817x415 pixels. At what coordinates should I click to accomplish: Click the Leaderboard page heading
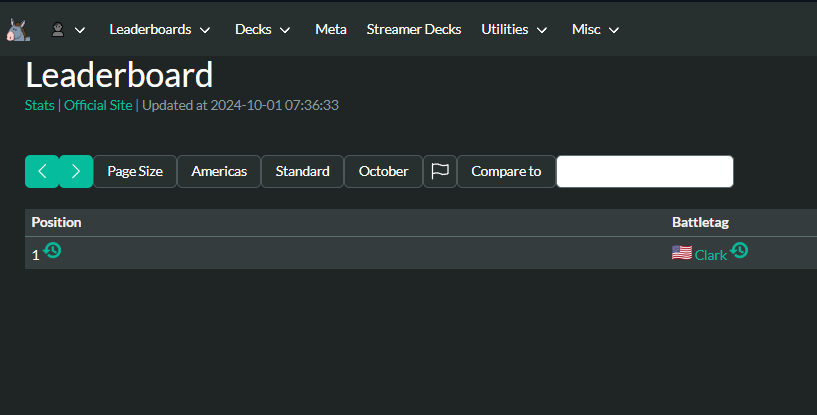click(119, 75)
